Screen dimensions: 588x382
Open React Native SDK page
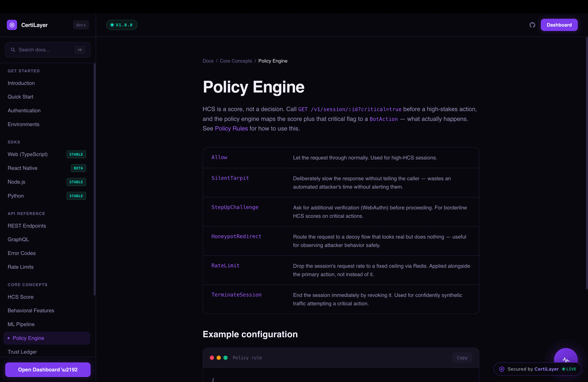[22, 168]
